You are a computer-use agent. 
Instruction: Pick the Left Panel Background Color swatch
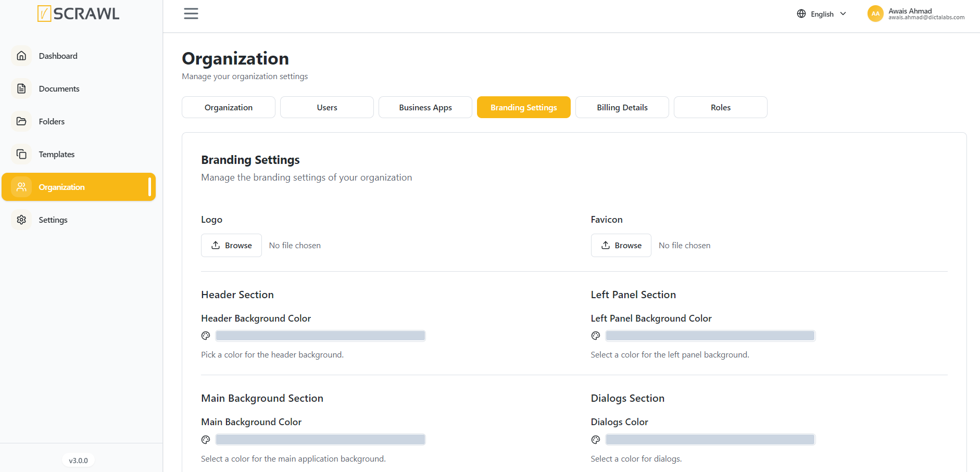pyautogui.click(x=710, y=336)
